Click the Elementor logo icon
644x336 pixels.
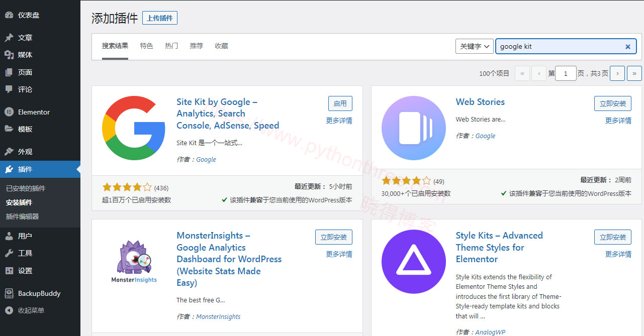point(9,112)
